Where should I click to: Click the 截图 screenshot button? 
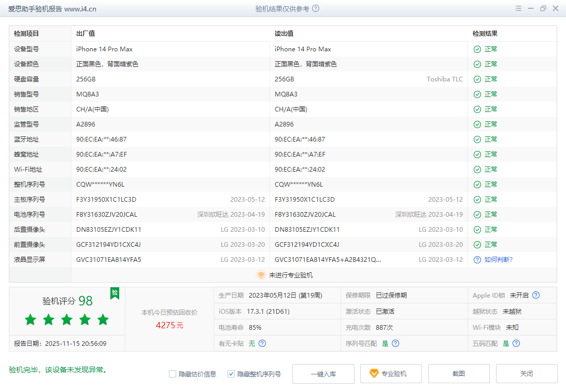(x=458, y=374)
